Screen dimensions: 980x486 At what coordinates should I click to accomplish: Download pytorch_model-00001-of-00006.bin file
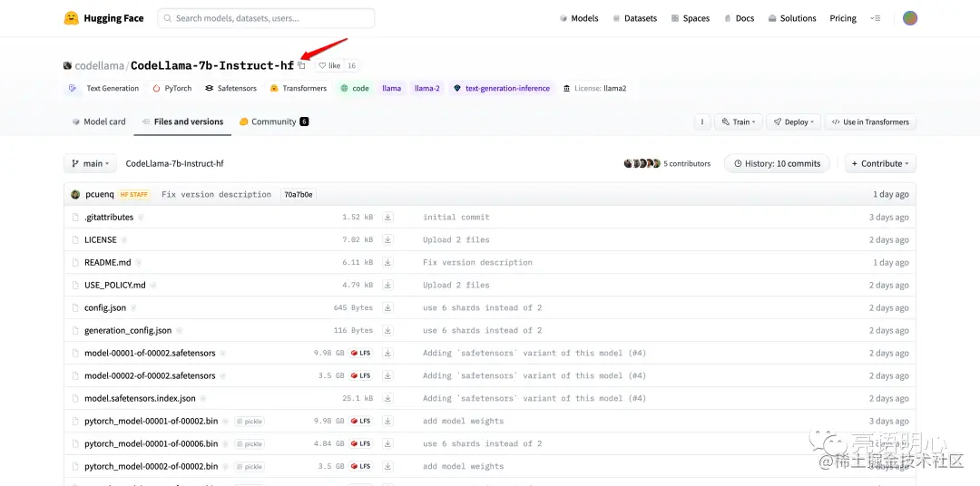coord(387,443)
